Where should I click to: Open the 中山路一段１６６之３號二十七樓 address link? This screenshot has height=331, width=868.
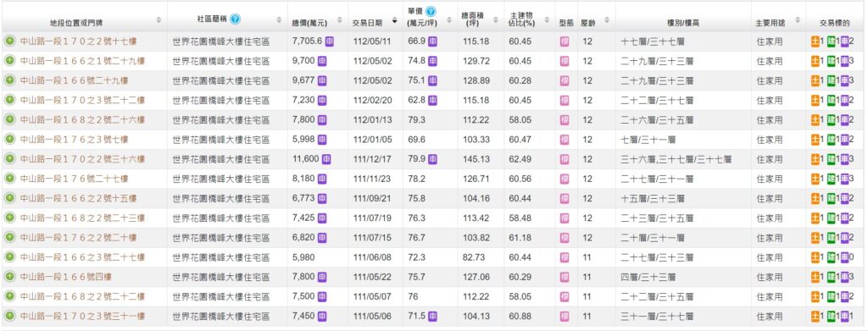click(82, 257)
